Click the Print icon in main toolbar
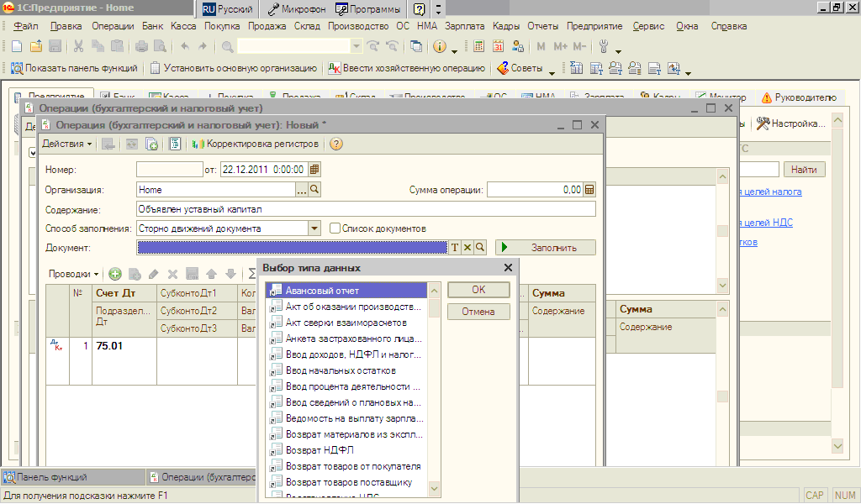 [141, 46]
